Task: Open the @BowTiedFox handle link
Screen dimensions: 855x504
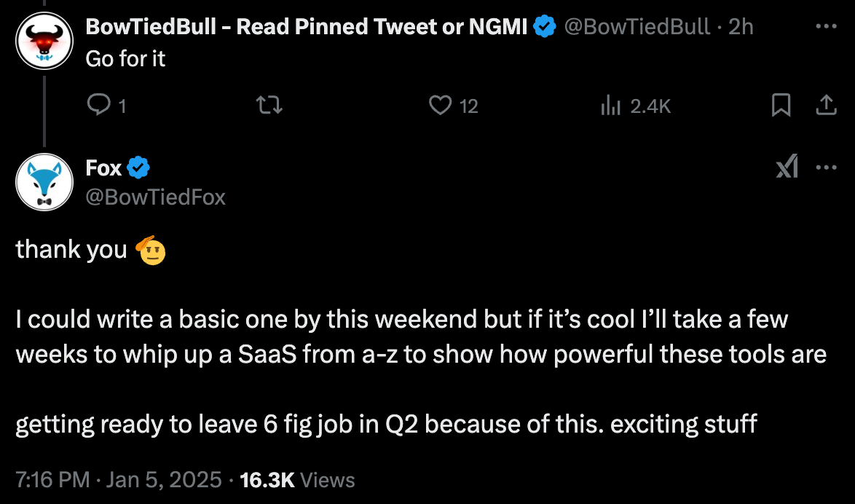Action: click(x=156, y=197)
